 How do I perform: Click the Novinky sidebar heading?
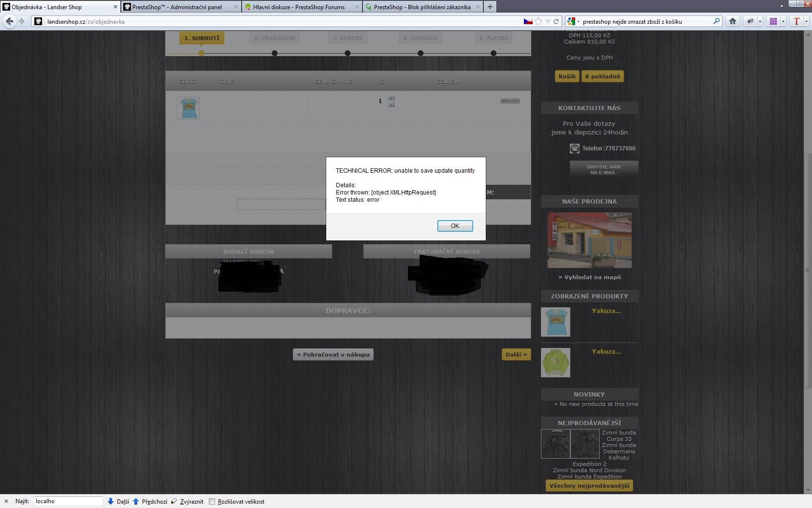coord(589,394)
